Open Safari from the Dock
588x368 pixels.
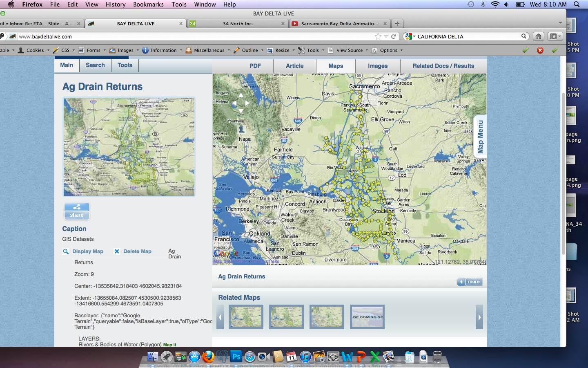tap(250, 357)
